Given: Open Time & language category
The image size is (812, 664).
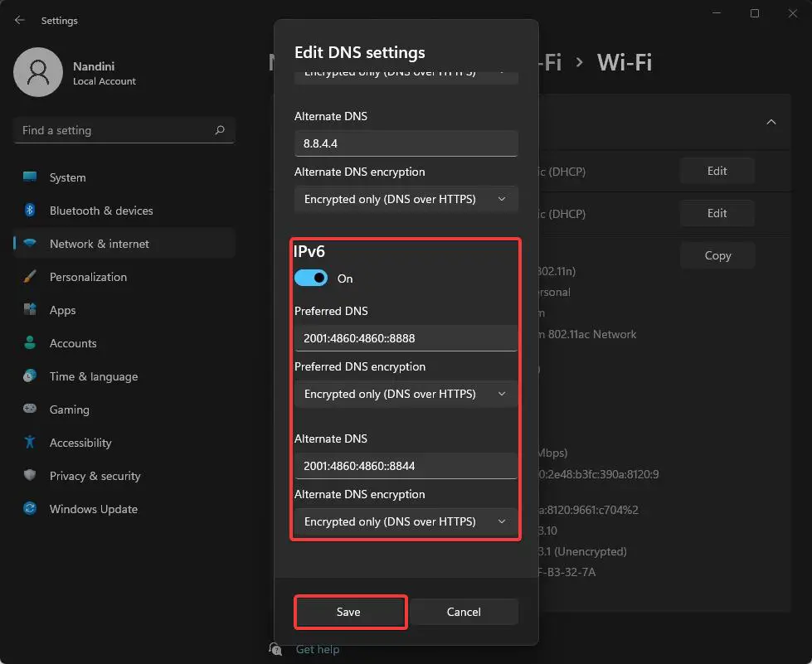Looking at the screenshot, I should [124, 376].
